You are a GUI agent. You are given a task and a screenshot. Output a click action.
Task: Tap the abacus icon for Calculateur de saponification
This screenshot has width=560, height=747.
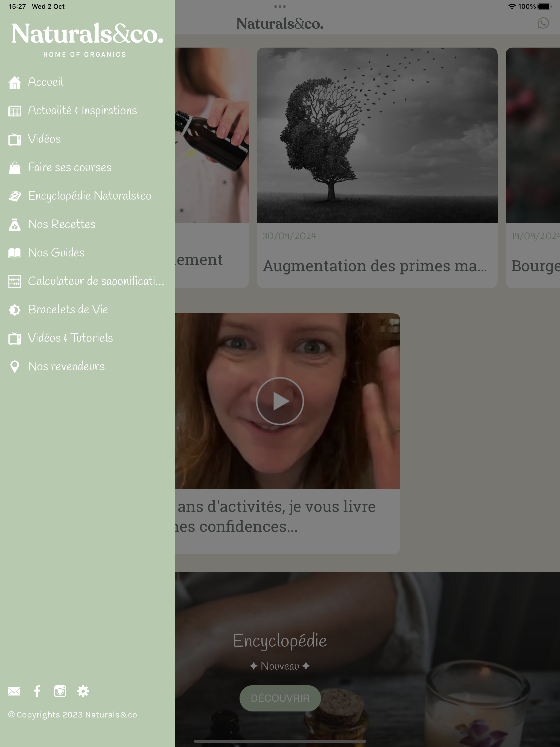(14, 281)
